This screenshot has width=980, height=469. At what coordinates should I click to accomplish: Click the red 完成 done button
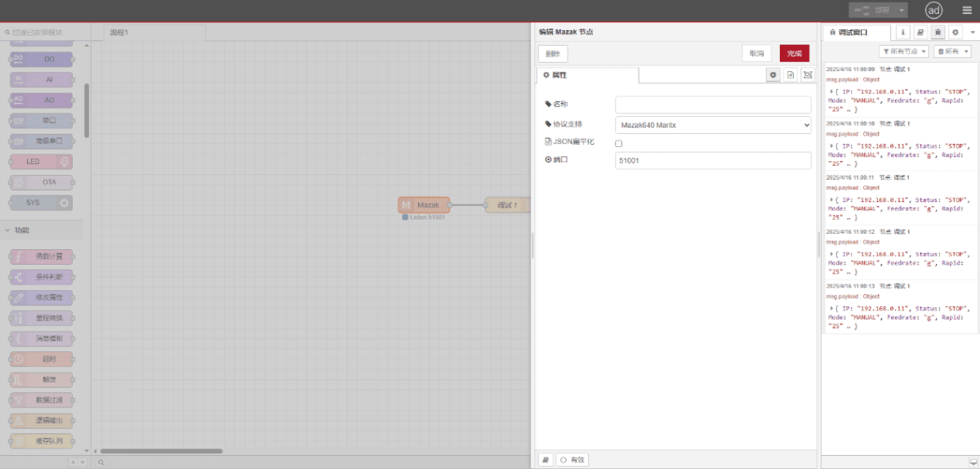point(795,53)
